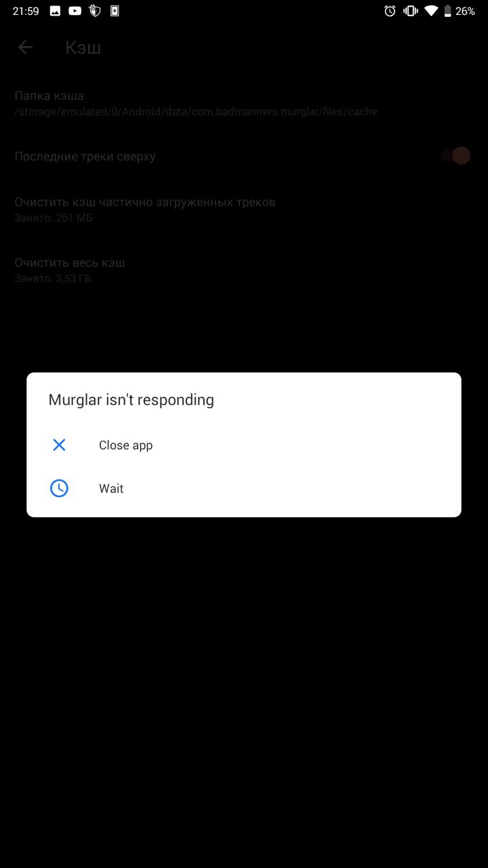Toggle the Последние треки сверху switch
This screenshot has height=868, width=488.
[455, 156]
